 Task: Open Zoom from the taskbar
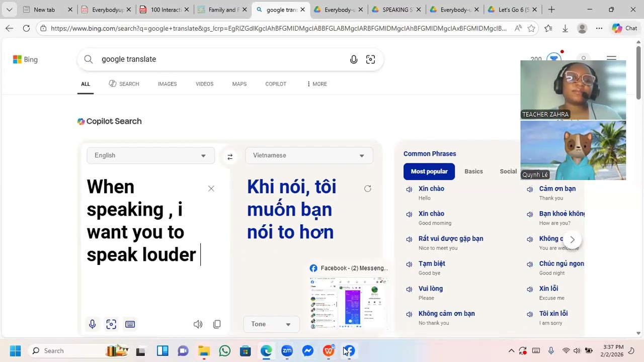pyautogui.click(x=287, y=350)
